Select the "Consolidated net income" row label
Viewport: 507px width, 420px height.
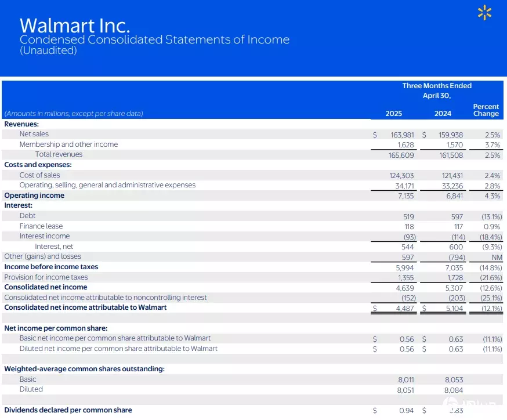tap(46, 287)
